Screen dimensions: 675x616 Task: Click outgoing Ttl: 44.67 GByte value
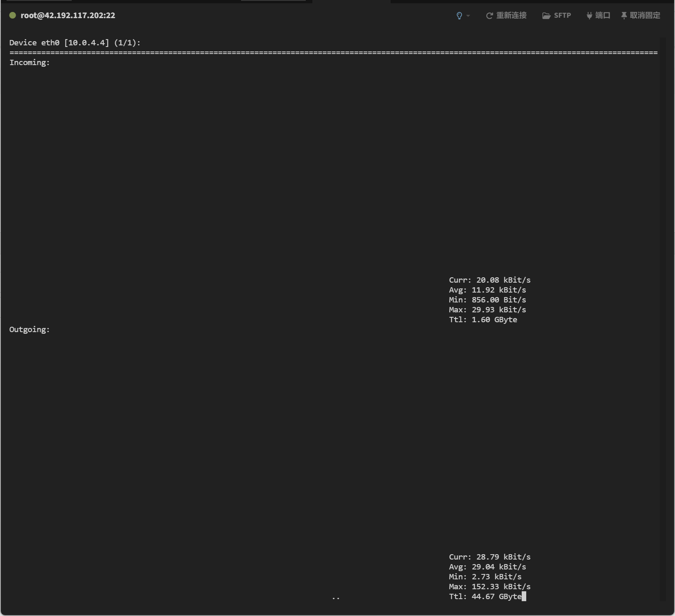[x=485, y=596]
